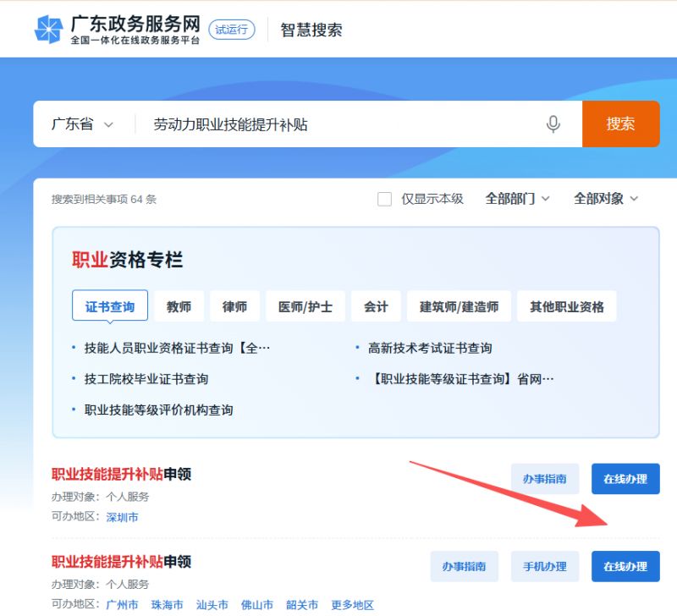Open 职业技能等级评价机构查询 link

pyautogui.click(x=158, y=410)
